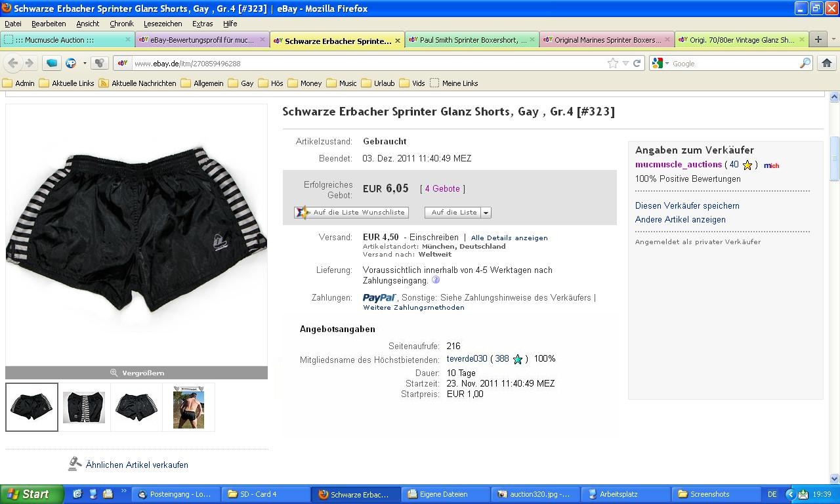This screenshot has width=840, height=504.
Task: Open the URL history dropdown arrow
Action: (625, 64)
